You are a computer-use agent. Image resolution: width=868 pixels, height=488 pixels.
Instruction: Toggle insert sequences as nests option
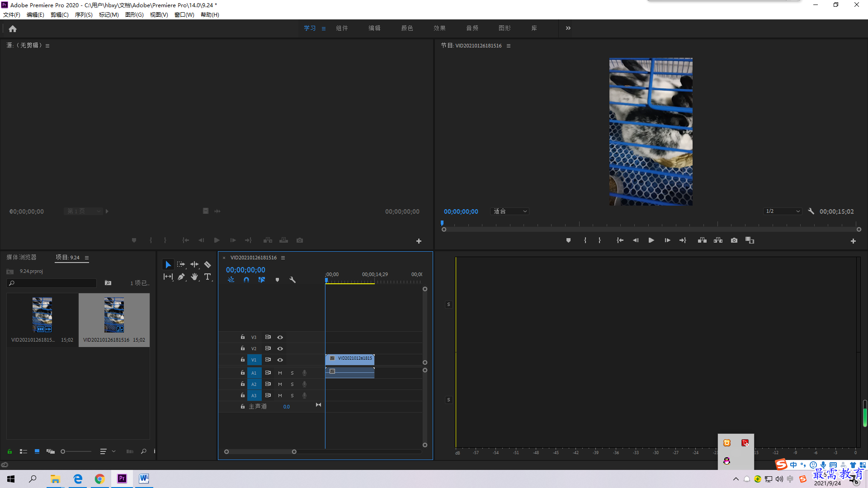tap(231, 280)
